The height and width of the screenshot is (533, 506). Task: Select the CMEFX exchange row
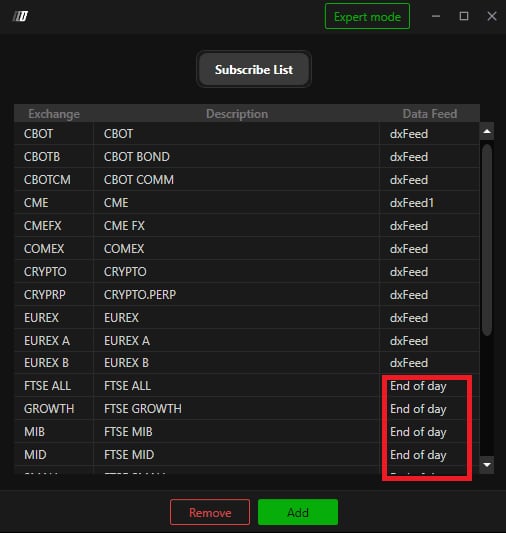(247, 226)
